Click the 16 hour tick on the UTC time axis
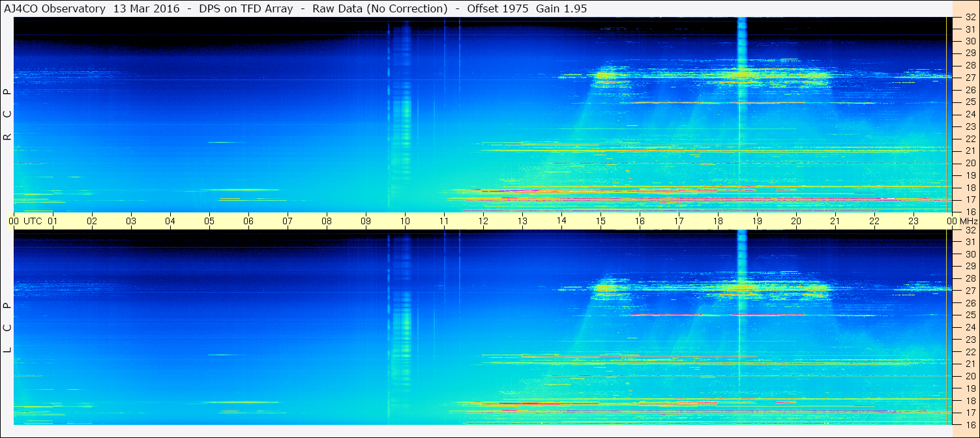Image resolution: width=980 pixels, height=438 pixels. pyautogui.click(x=640, y=221)
